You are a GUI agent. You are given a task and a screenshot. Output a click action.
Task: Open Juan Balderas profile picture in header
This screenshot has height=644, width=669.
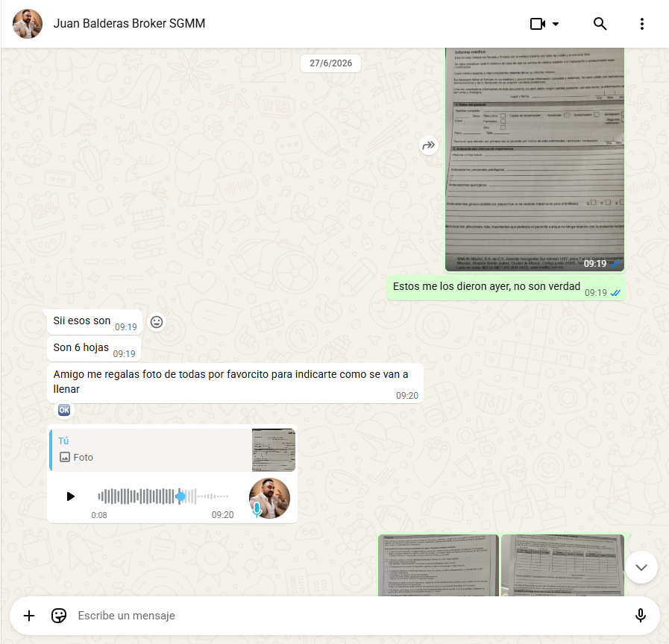[28, 24]
